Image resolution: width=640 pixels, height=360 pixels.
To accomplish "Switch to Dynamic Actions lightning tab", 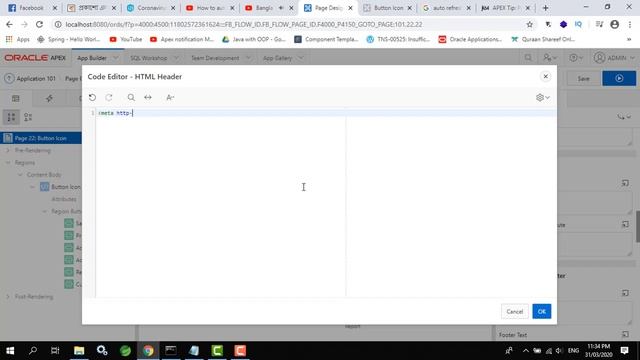I will pos(49,98).
